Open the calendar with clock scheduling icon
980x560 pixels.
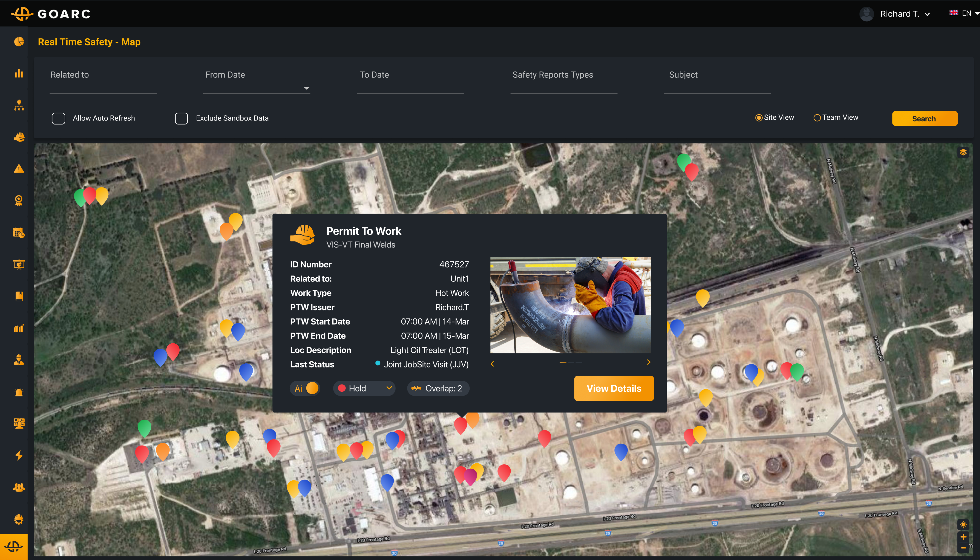tap(19, 232)
